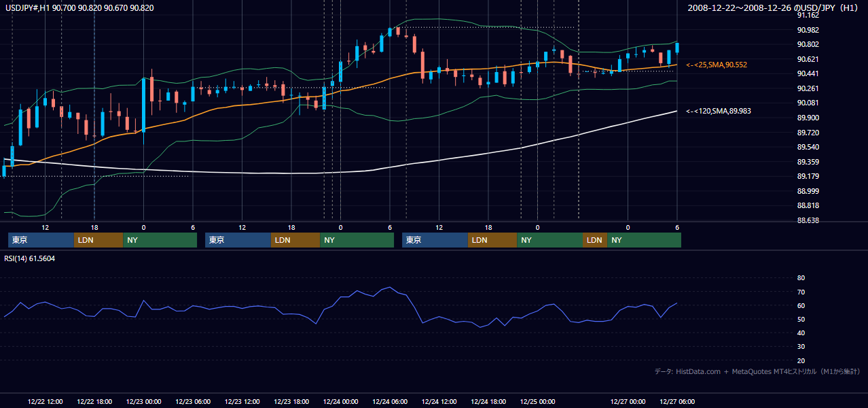Click the 12/22 18:00 time axis label
Screen dimensions: 868x408
pos(94,401)
